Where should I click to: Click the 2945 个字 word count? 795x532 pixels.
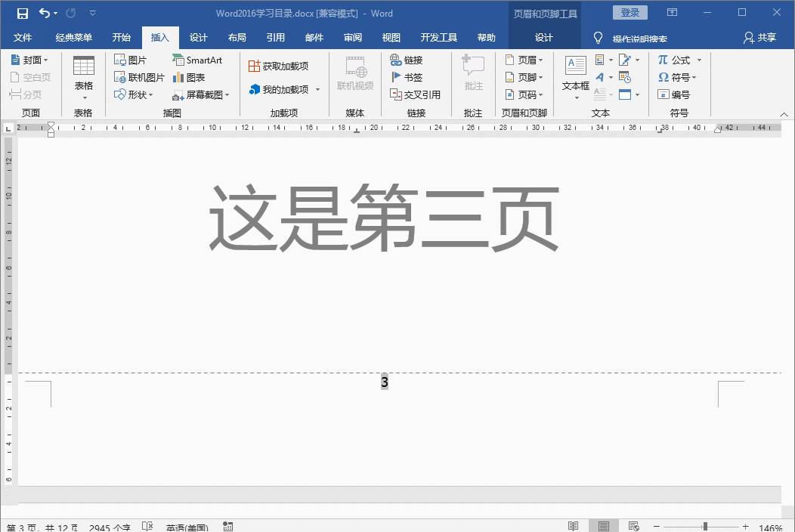(x=110, y=527)
